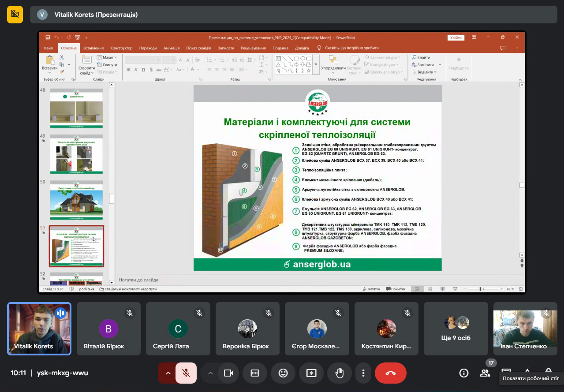Image resolution: width=564 pixels, height=392 pixels.
Task: Switch to the Показ слайдів tab
Action: point(198,48)
